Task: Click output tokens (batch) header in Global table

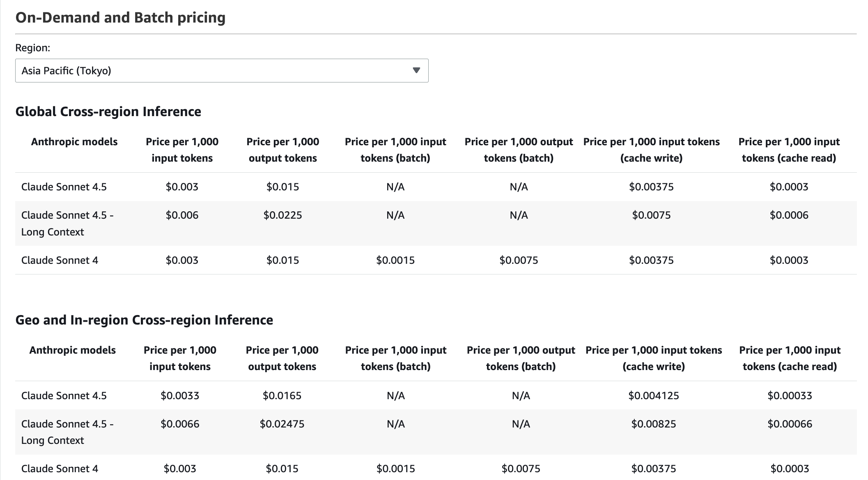Action: pos(519,150)
